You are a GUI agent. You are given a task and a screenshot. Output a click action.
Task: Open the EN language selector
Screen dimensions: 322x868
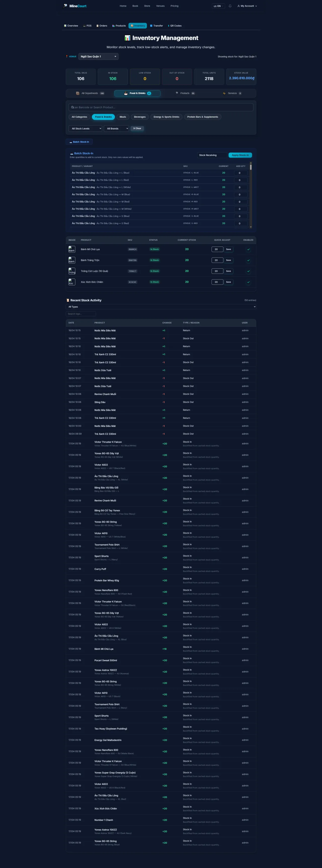point(218,6)
